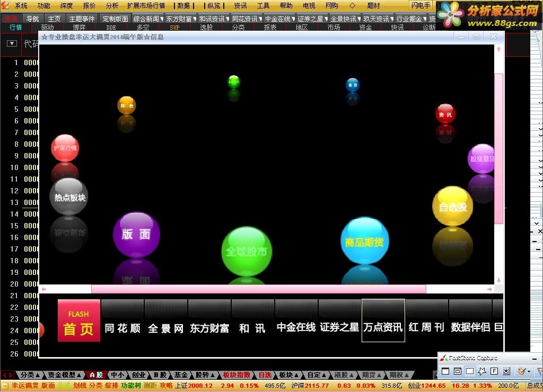Click the 功能树 status bar entry
Viewport: 543px width, 392px height.
(131, 386)
